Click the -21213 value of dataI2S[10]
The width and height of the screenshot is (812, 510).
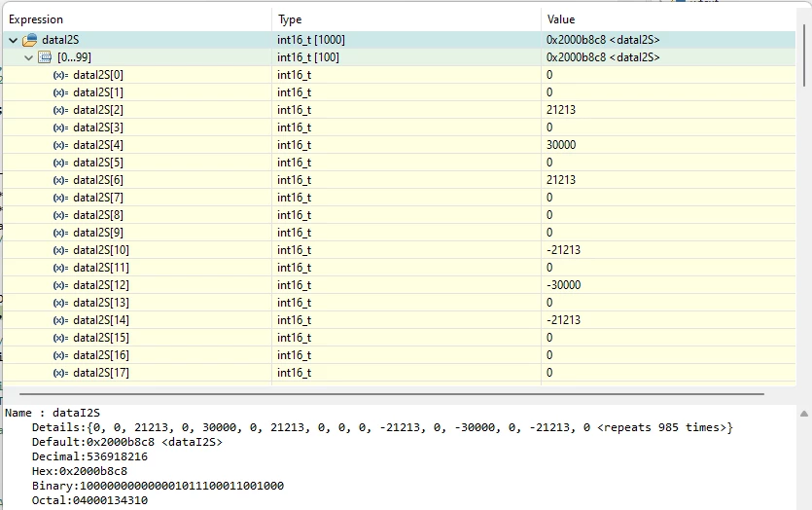pos(563,250)
